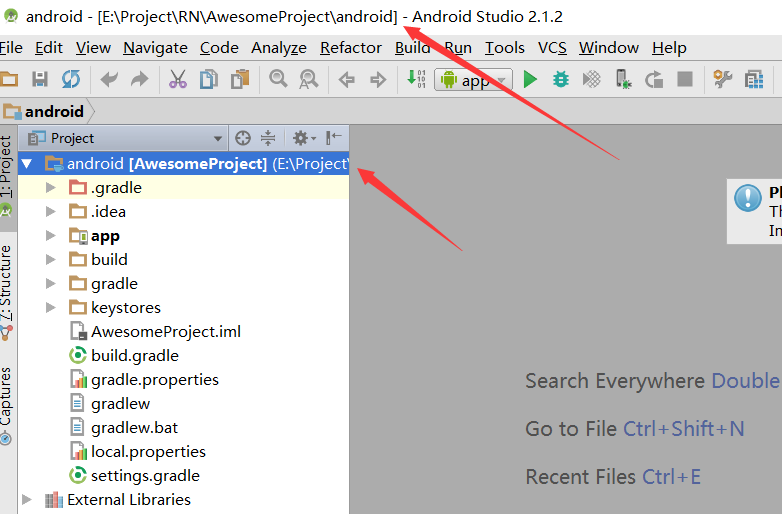Image resolution: width=782 pixels, height=514 pixels.
Task: Expand the keystores folder
Action: click(50, 308)
